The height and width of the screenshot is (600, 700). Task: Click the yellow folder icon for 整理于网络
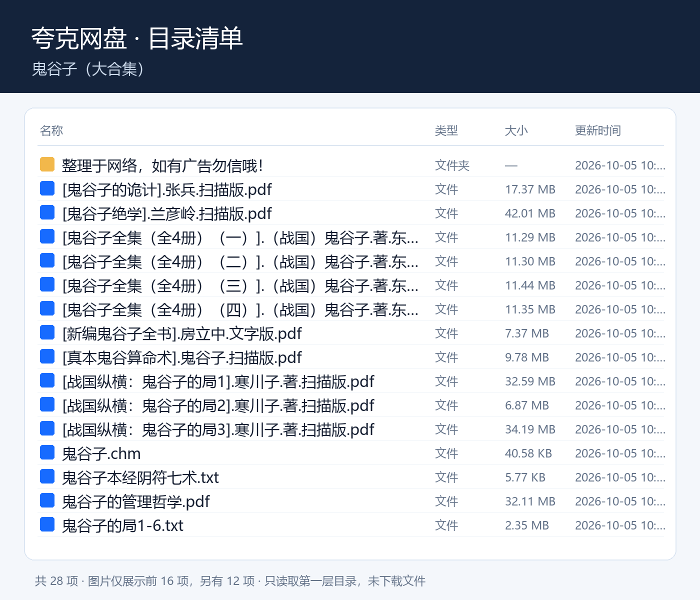point(47,164)
